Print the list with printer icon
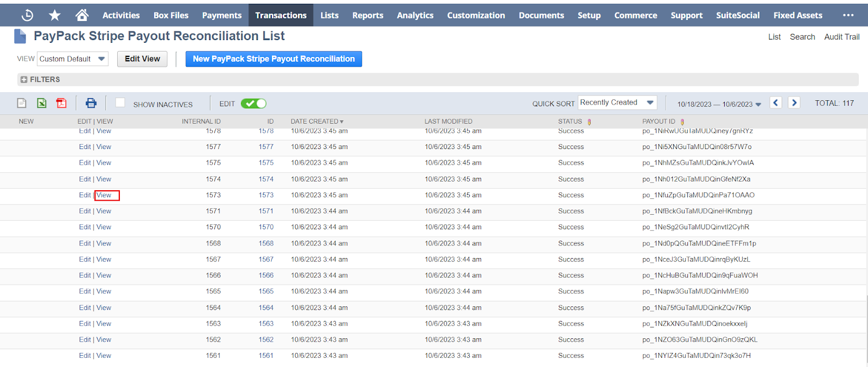 point(91,103)
